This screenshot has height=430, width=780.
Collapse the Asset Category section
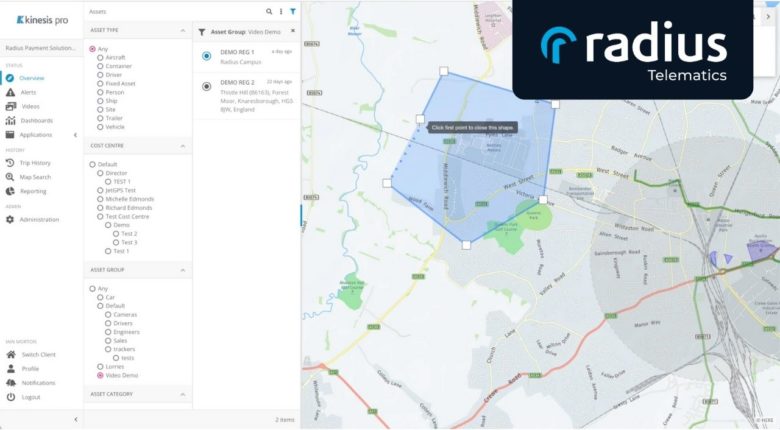pyautogui.click(x=183, y=394)
